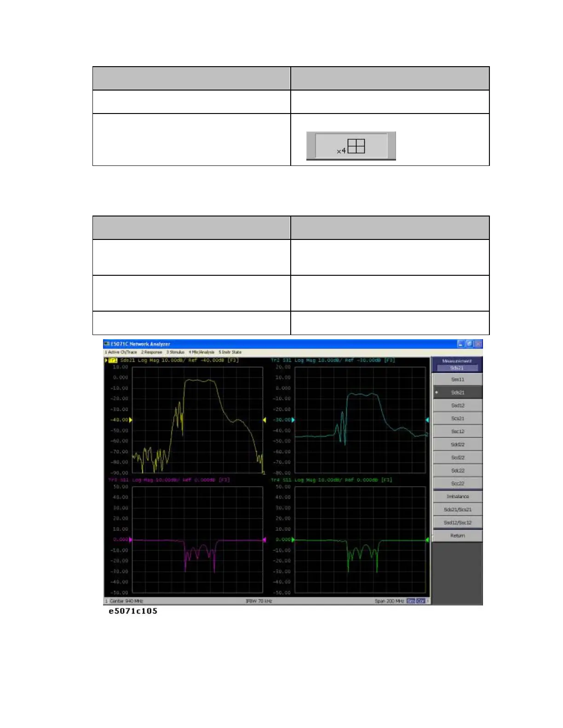Click the E5071C analyzer title bar icon
The width and height of the screenshot is (563, 728).
click(107, 344)
